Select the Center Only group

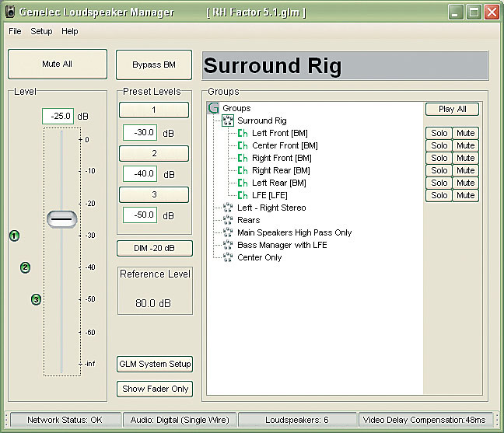click(x=260, y=257)
